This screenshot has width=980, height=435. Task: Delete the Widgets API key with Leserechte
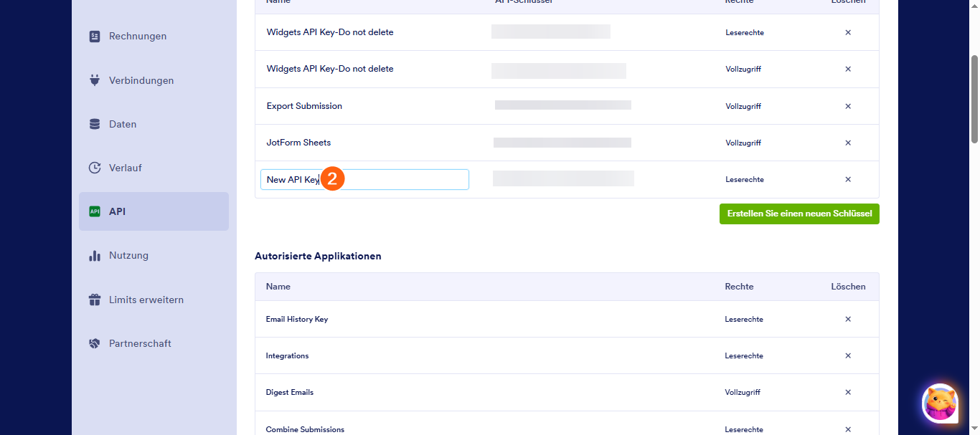pyautogui.click(x=848, y=32)
